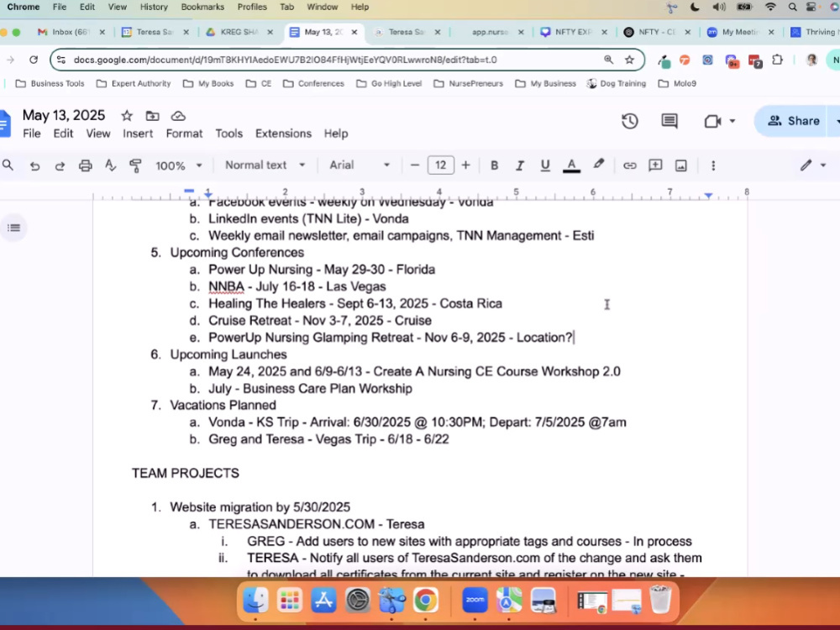This screenshot has height=630, width=840.
Task: Open the Docs File menu
Action: (32, 134)
